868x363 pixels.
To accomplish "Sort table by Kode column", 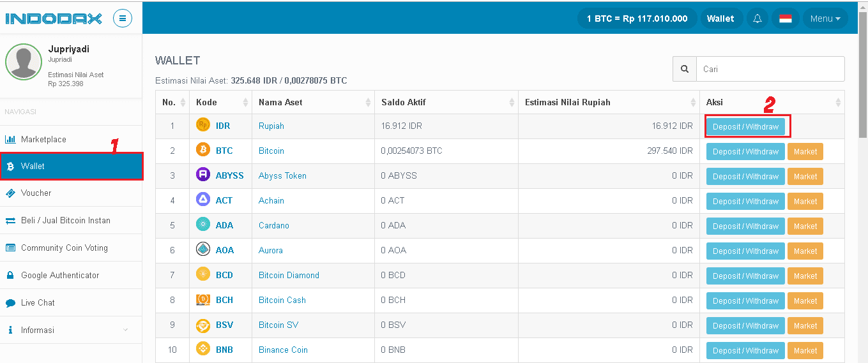I will tap(220, 102).
